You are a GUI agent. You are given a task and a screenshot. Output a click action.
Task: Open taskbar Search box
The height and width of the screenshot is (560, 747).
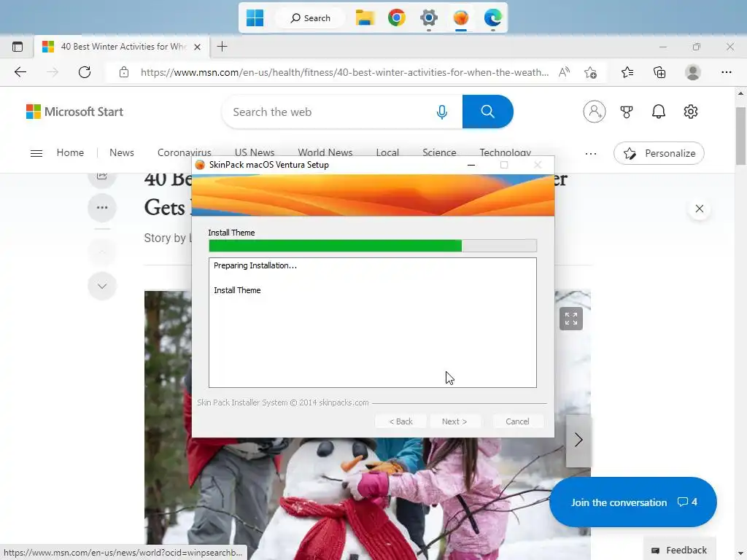[x=311, y=18]
